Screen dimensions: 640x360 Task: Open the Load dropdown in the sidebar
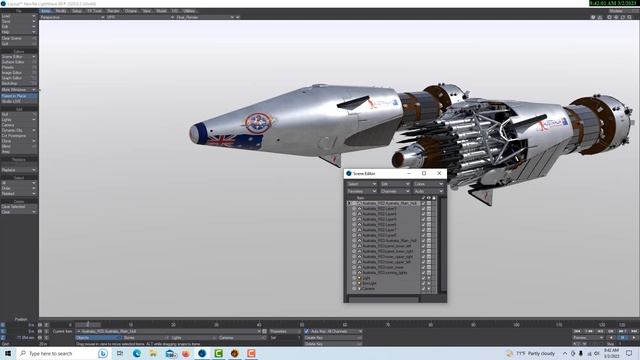[x=19, y=16]
